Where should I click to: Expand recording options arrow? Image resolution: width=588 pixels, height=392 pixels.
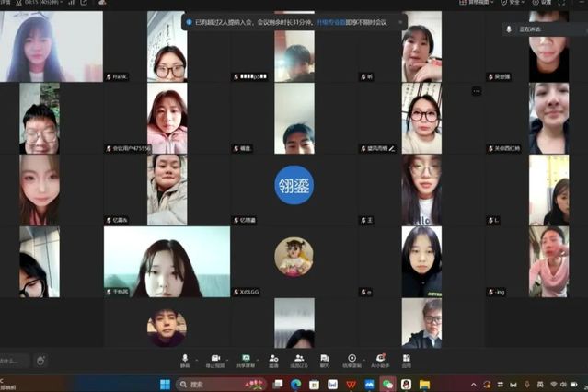pos(363,360)
